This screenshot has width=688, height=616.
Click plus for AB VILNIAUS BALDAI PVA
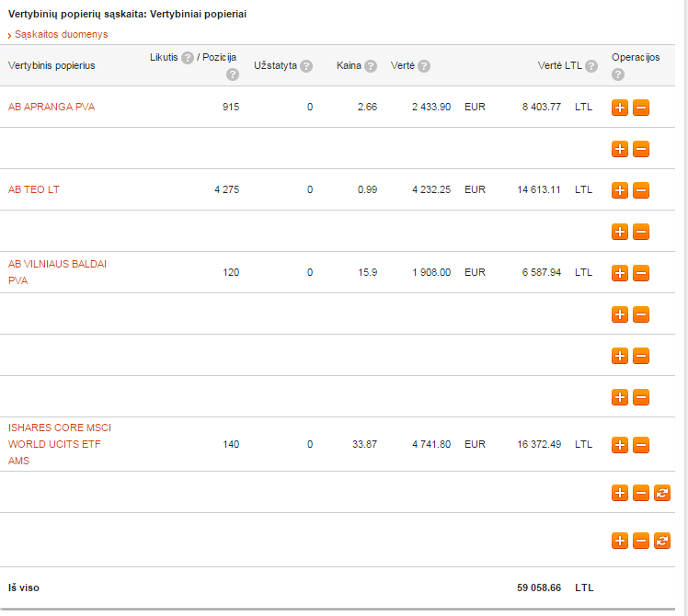tap(620, 273)
